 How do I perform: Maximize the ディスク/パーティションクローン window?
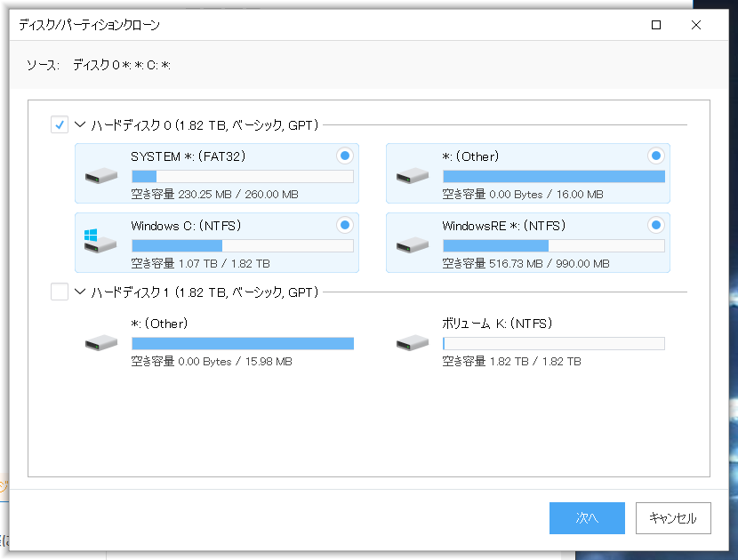[x=656, y=25]
